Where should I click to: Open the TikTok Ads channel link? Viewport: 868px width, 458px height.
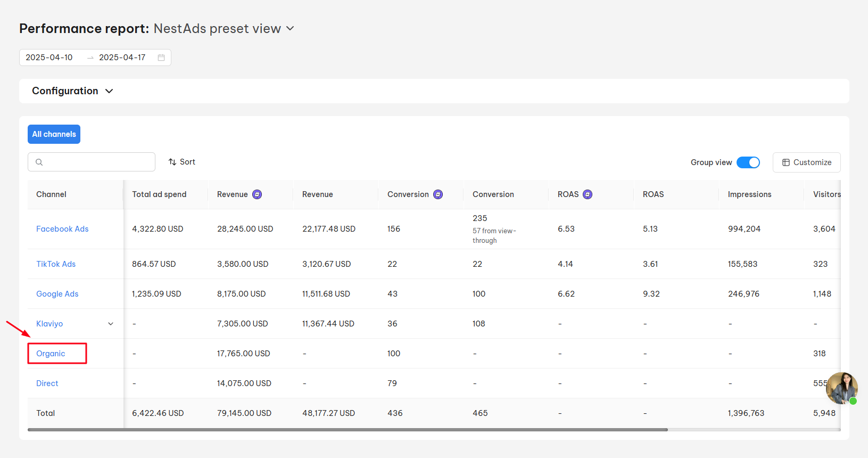point(56,264)
